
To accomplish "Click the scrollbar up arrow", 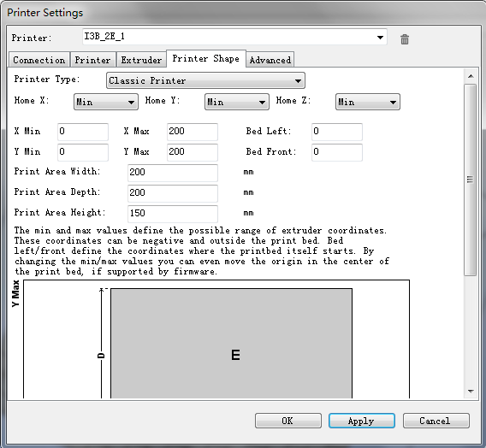I will 471,76.
